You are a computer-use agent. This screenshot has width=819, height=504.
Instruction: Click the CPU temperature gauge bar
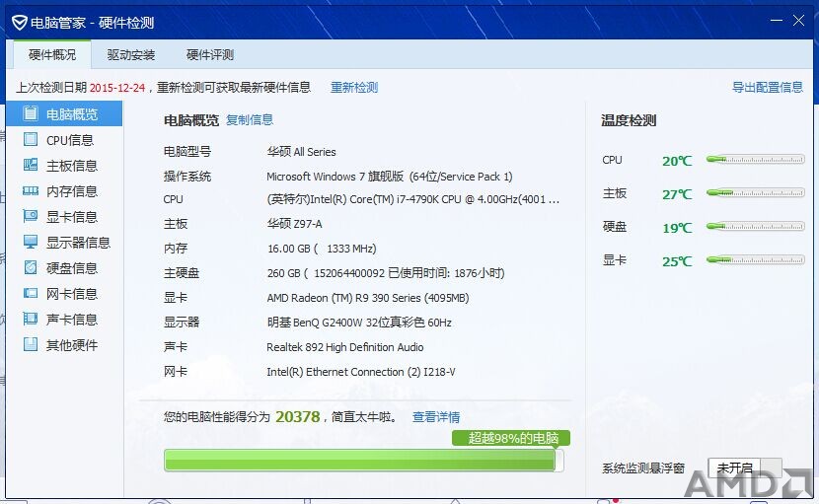pyautogui.click(x=755, y=160)
